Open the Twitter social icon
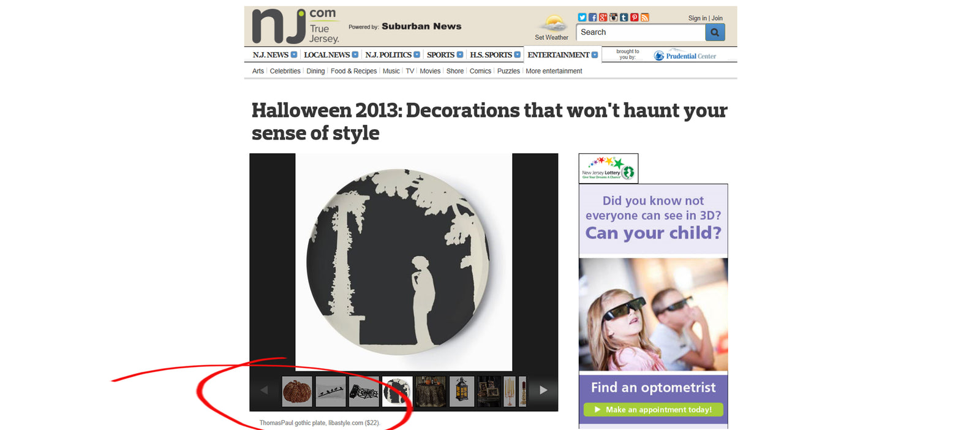The width and height of the screenshot is (980, 430). click(x=582, y=18)
